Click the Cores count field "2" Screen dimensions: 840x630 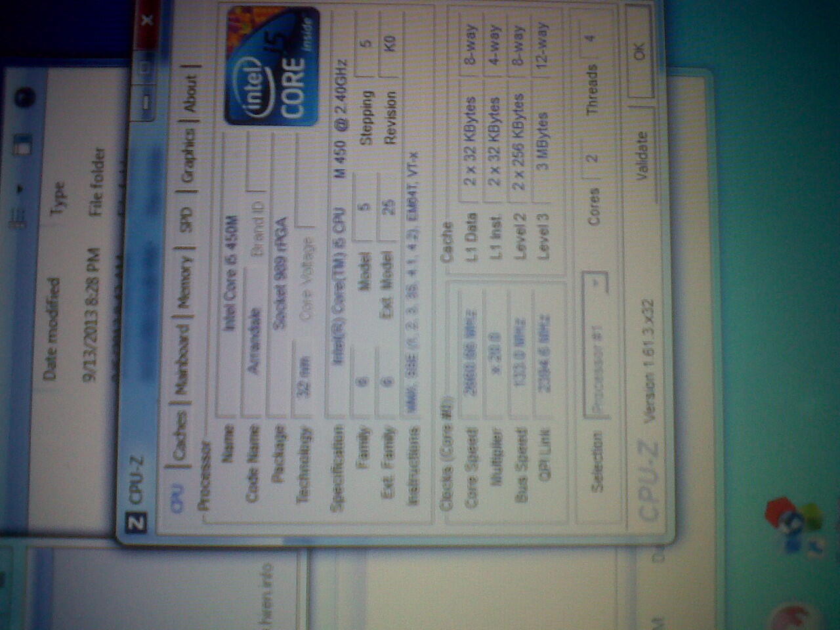tap(592, 159)
